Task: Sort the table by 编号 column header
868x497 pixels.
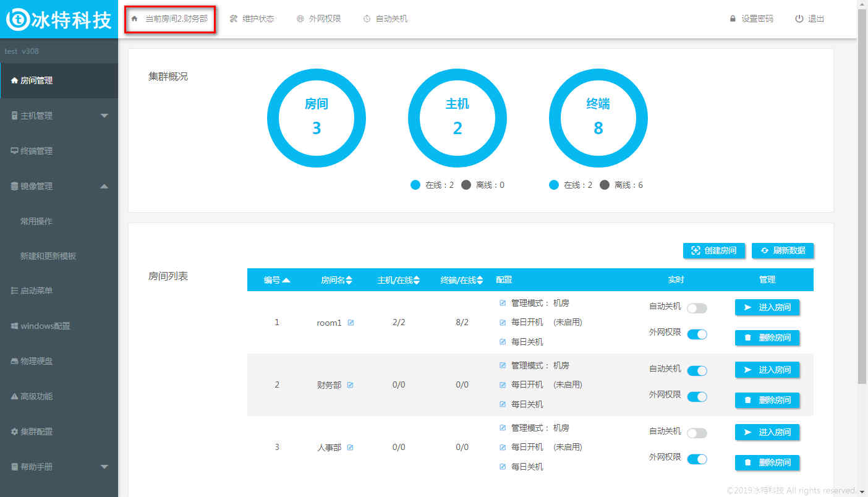Action: (276, 280)
